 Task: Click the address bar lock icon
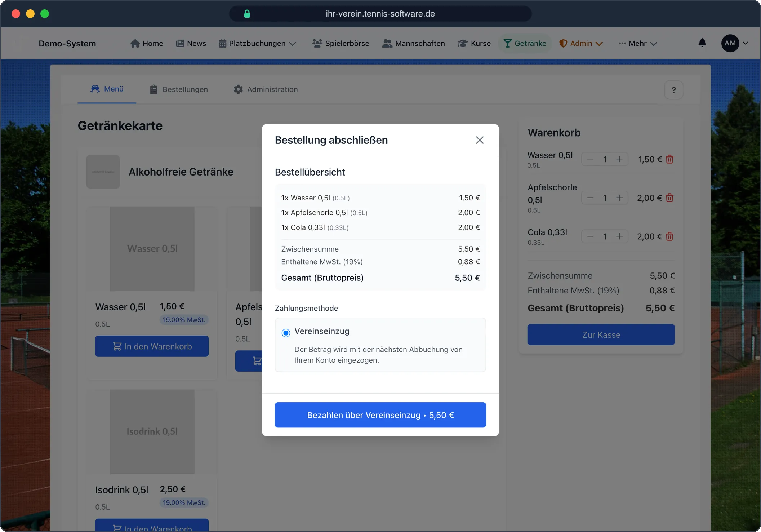(x=247, y=14)
